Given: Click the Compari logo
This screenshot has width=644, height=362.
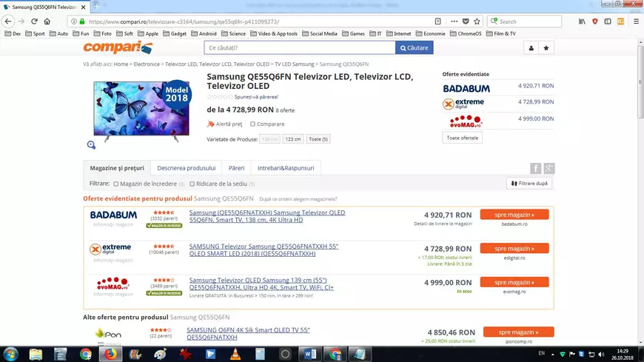Looking at the screenshot, I should pos(118,47).
